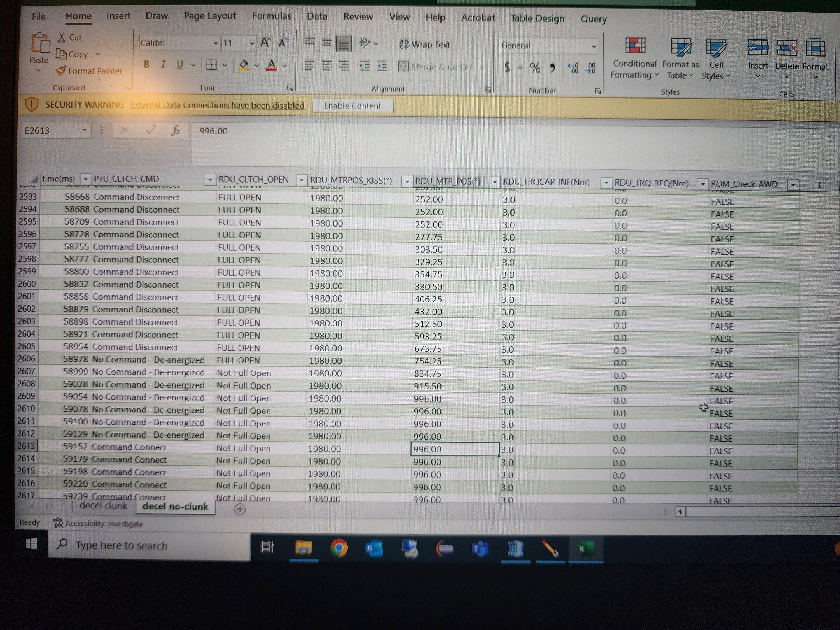Screen dimensions: 840x630
Task: Switch to the Data ribbon tab
Action: [x=317, y=17]
